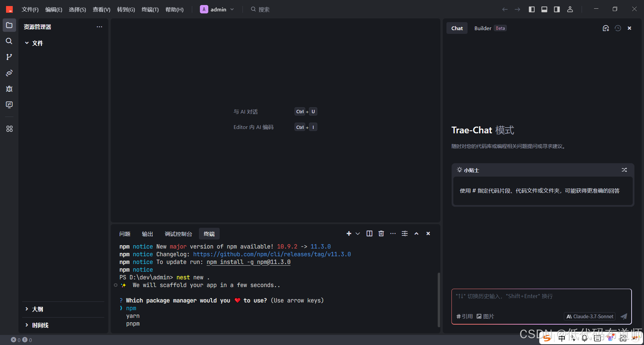Image resolution: width=644 pixels, height=345 pixels.
Task: Shuffle to another tip in the 小贴士 card
Action: click(624, 170)
